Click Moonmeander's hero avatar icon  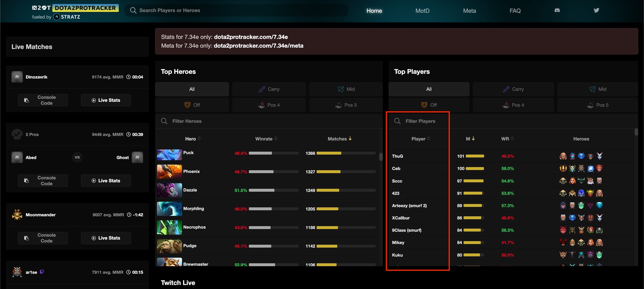click(x=17, y=215)
